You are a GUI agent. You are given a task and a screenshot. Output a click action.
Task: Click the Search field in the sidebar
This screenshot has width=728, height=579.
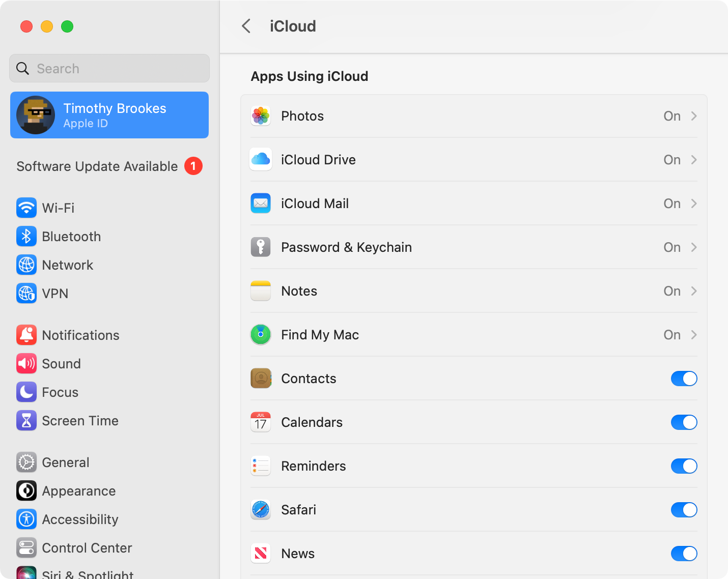pyautogui.click(x=109, y=68)
